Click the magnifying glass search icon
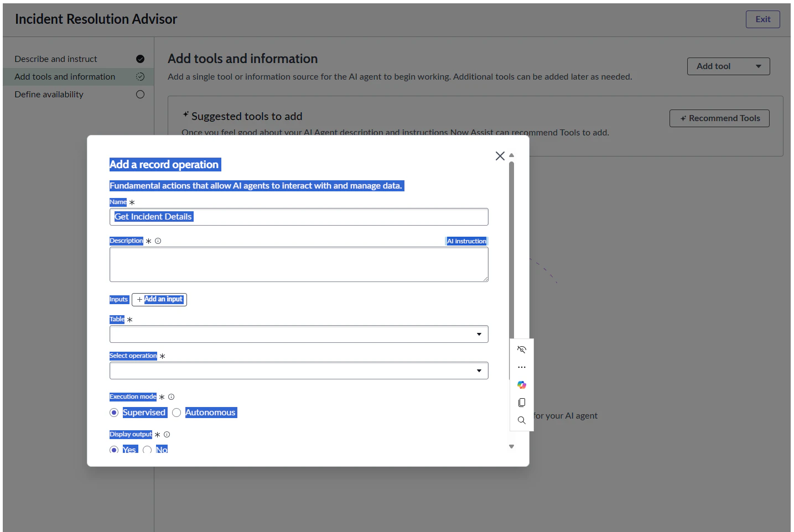The image size is (794, 532). [522, 420]
